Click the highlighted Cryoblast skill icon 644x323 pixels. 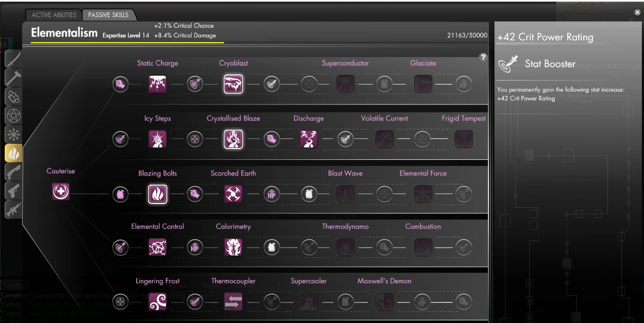[233, 84]
